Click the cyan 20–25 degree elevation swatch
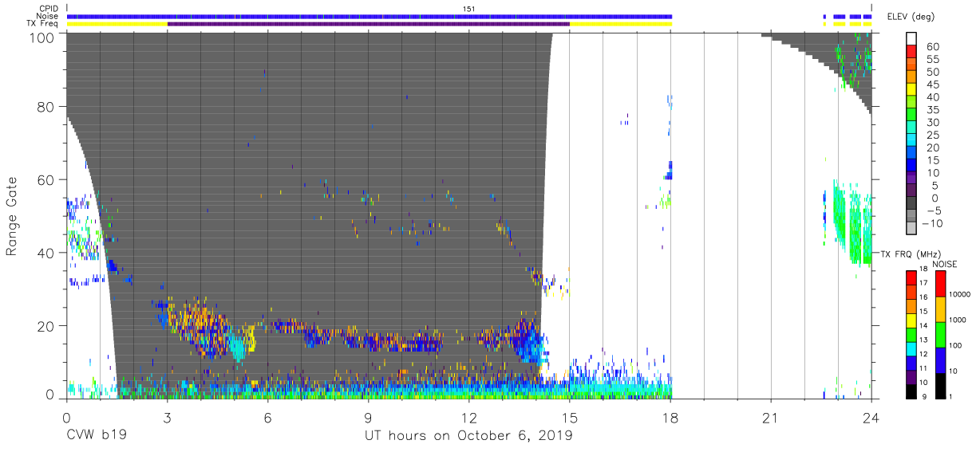 912,141
